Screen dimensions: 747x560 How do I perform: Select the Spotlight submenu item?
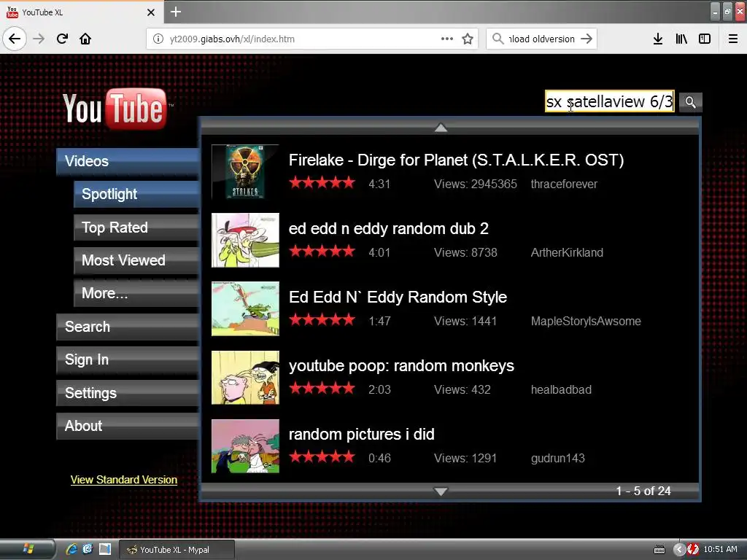coord(136,194)
